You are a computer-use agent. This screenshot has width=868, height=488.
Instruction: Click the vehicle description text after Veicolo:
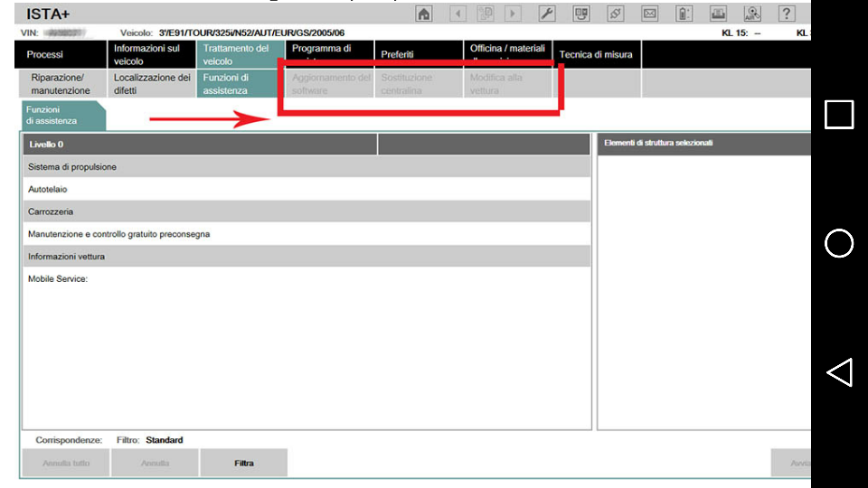[251, 33]
